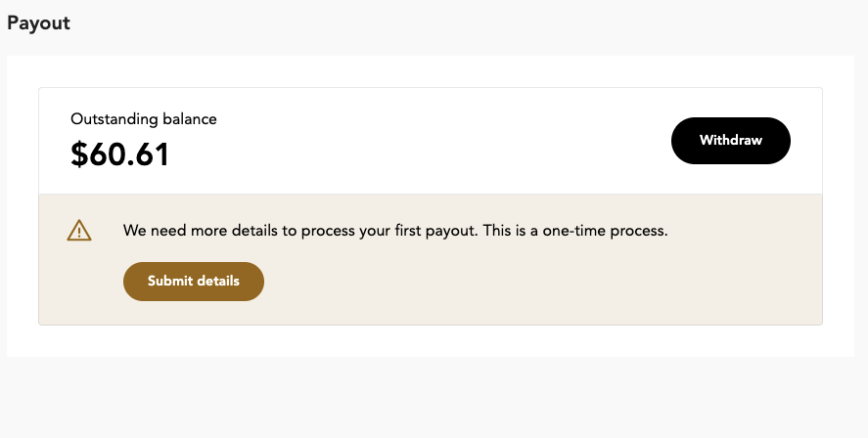
Task: Click the dollar sign of the balance
Action: click(79, 154)
